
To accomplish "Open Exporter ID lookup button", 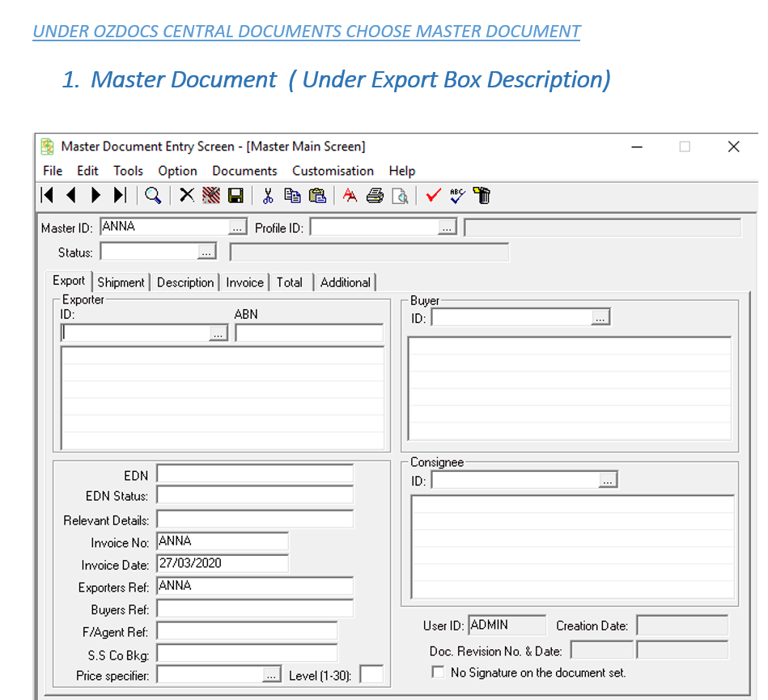I will click(x=218, y=333).
